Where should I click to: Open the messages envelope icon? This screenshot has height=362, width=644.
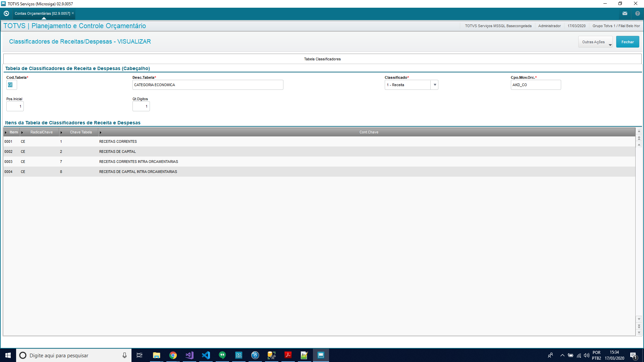(x=625, y=13)
